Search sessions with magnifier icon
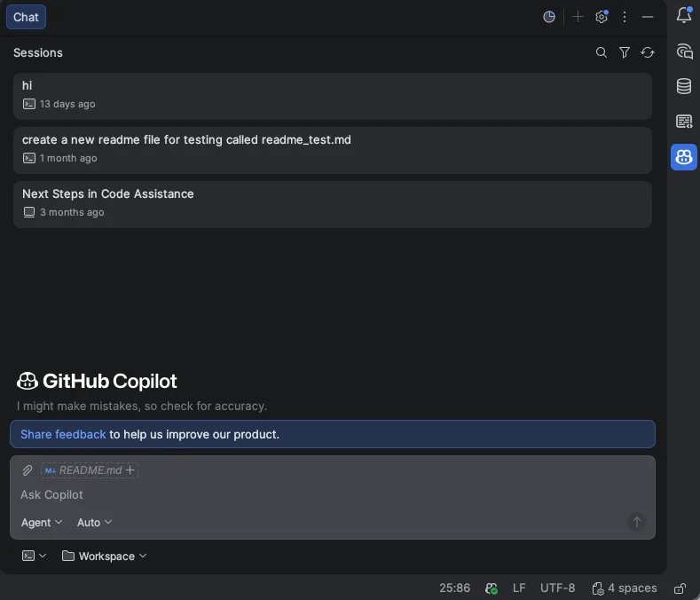This screenshot has height=600, width=700. click(602, 52)
